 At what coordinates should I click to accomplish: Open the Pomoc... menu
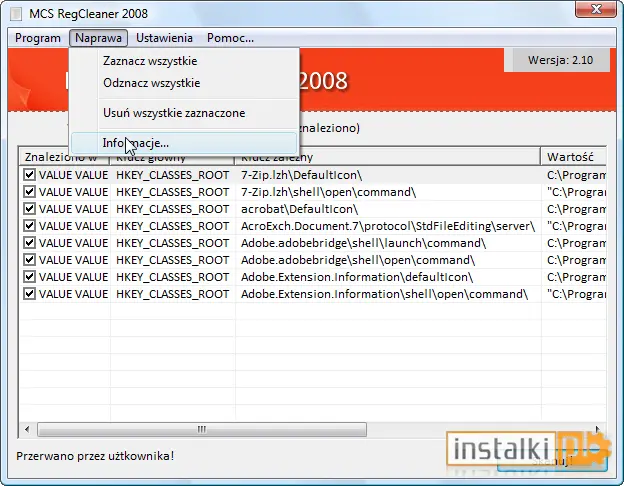pos(230,38)
